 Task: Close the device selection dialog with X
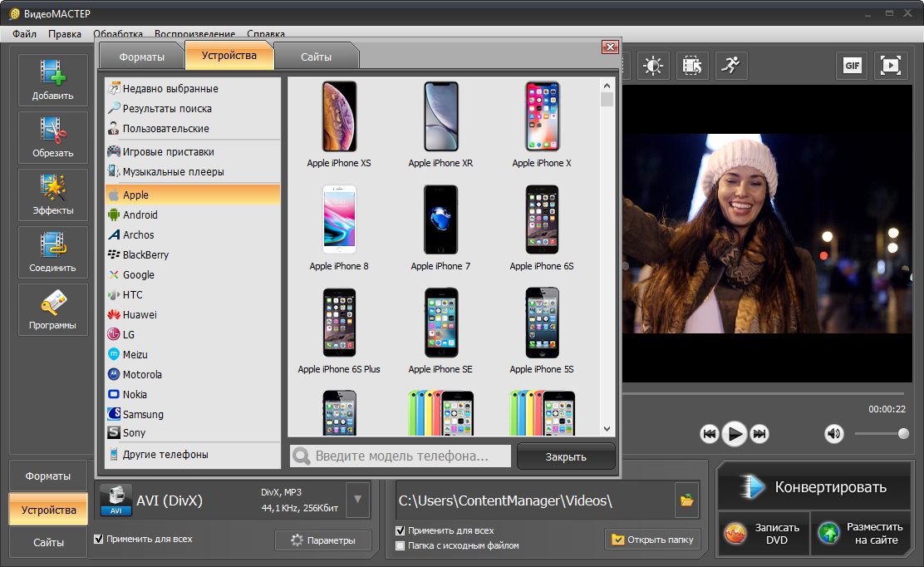[610, 47]
